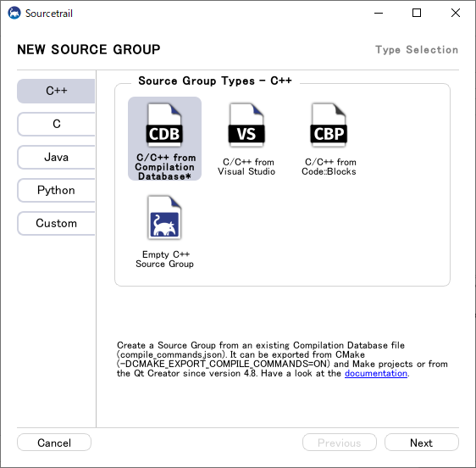The height and width of the screenshot is (468, 476).
Task: Click the Sourcetrail logo in title bar
Action: (x=14, y=13)
